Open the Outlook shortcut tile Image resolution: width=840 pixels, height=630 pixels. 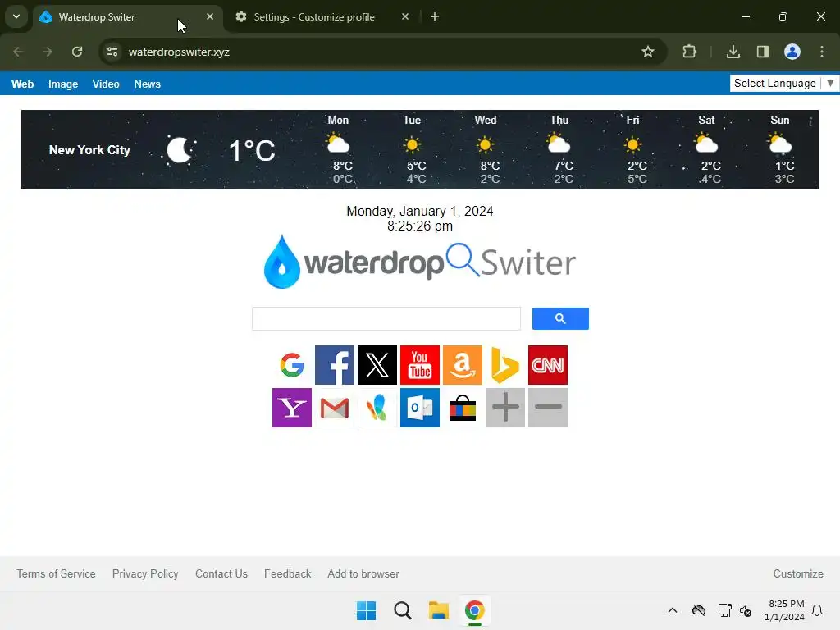(420, 408)
